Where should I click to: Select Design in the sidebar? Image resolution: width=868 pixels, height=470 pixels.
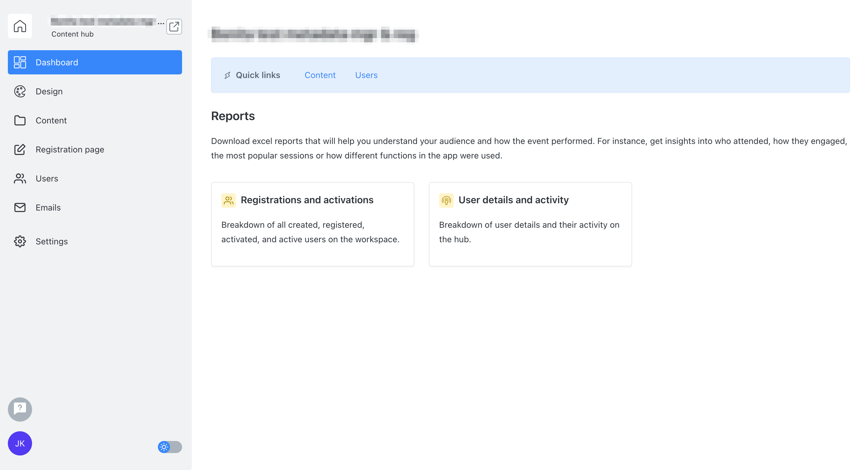95,91
